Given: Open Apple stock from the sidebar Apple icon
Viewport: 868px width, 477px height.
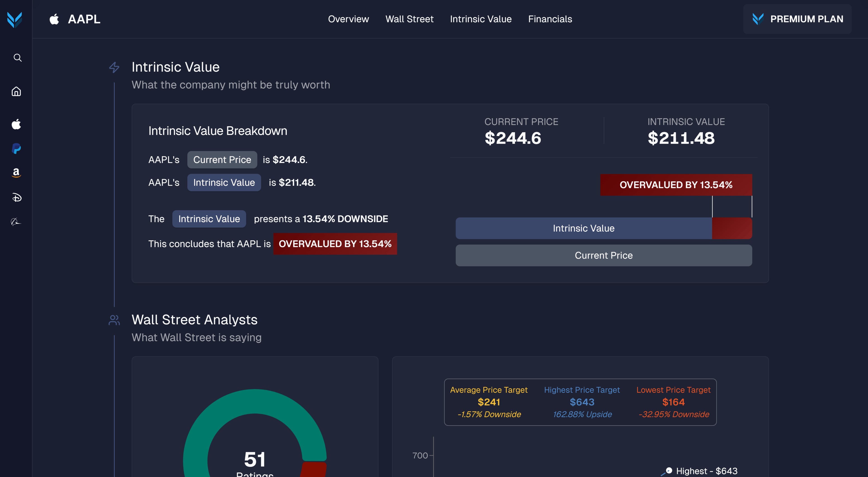Looking at the screenshot, I should click(16, 124).
